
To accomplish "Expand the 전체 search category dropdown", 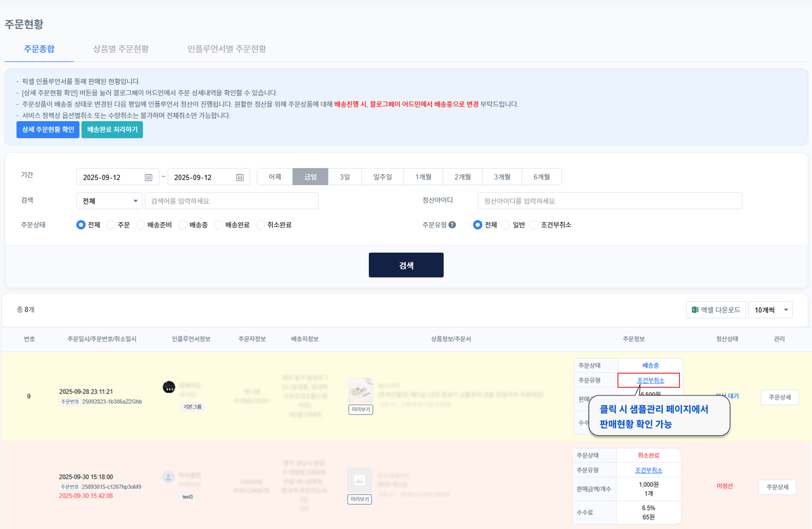I will tap(109, 201).
